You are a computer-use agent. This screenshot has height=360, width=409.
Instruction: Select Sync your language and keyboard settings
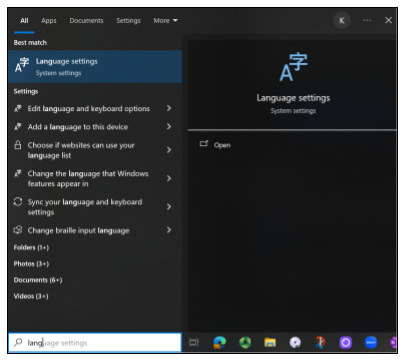(85, 207)
